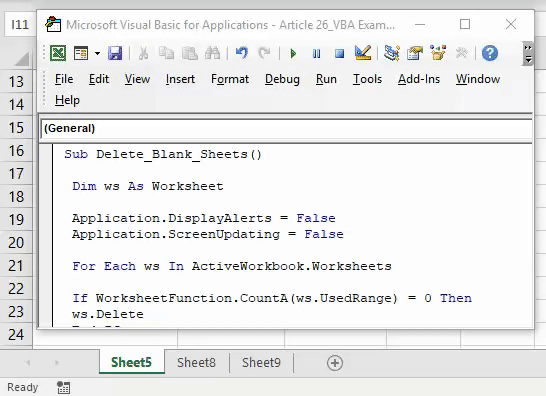Open Object Browser icon

[438, 53]
